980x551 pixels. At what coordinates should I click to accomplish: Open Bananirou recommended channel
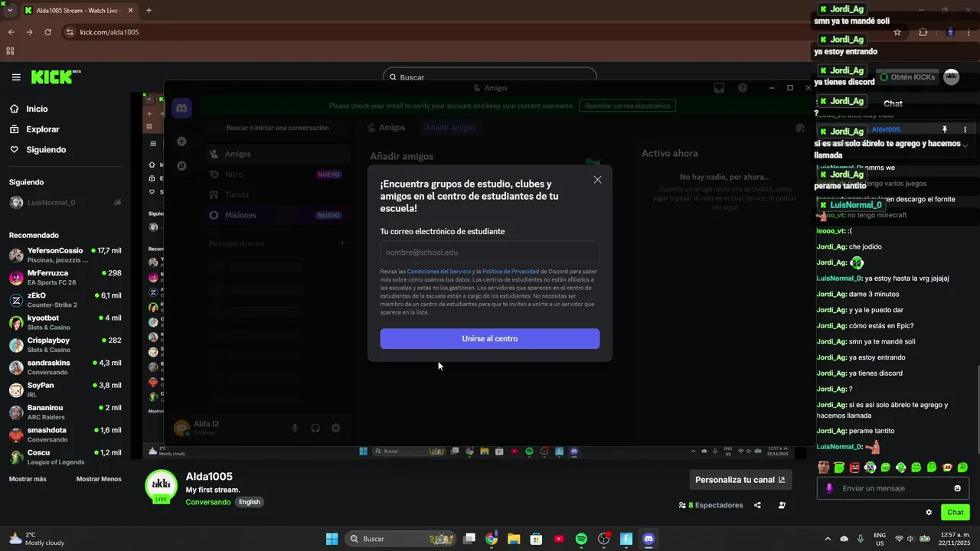coord(65,412)
